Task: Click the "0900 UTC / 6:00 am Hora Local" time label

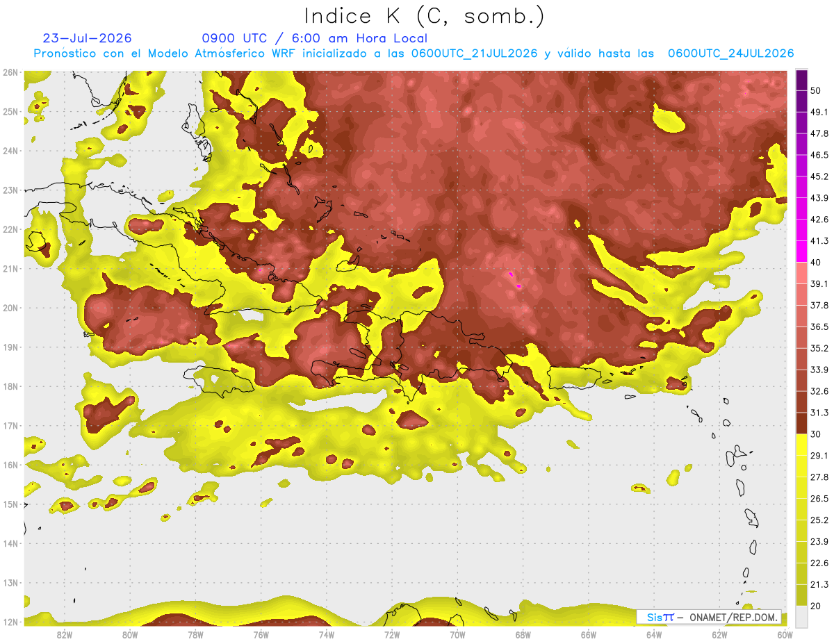Action: 315,38
